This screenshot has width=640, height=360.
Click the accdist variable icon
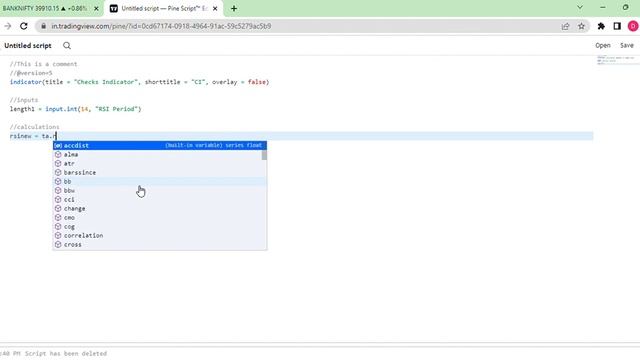pyautogui.click(x=58, y=146)
